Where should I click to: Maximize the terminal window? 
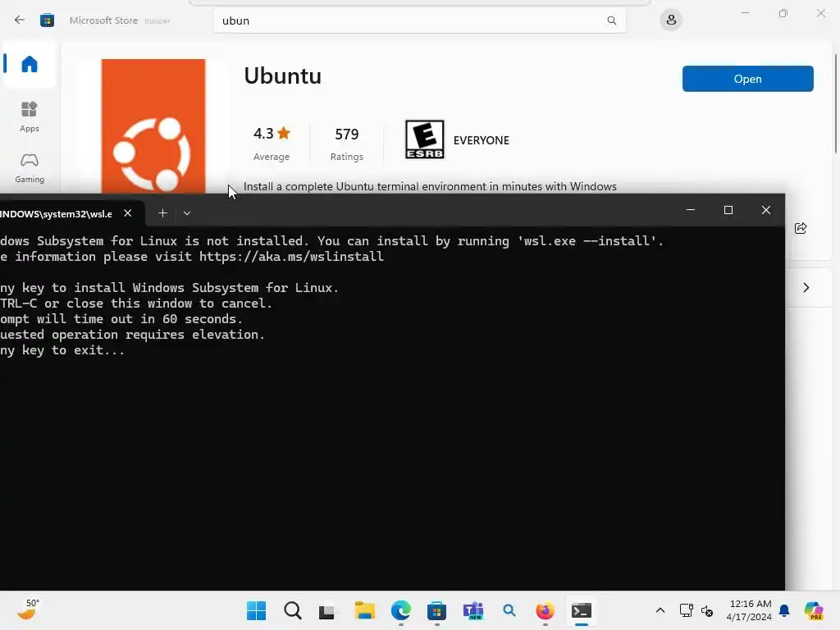(728, 210)
